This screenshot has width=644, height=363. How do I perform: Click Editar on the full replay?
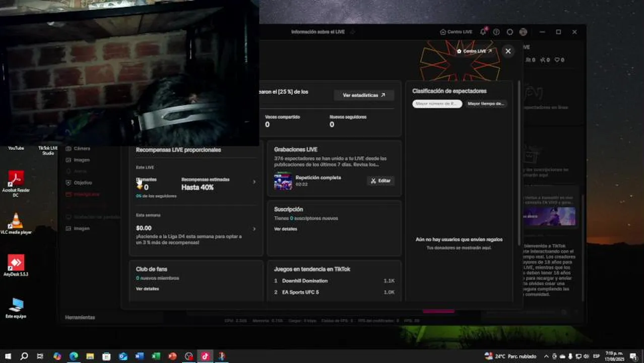tap(380, 180)
